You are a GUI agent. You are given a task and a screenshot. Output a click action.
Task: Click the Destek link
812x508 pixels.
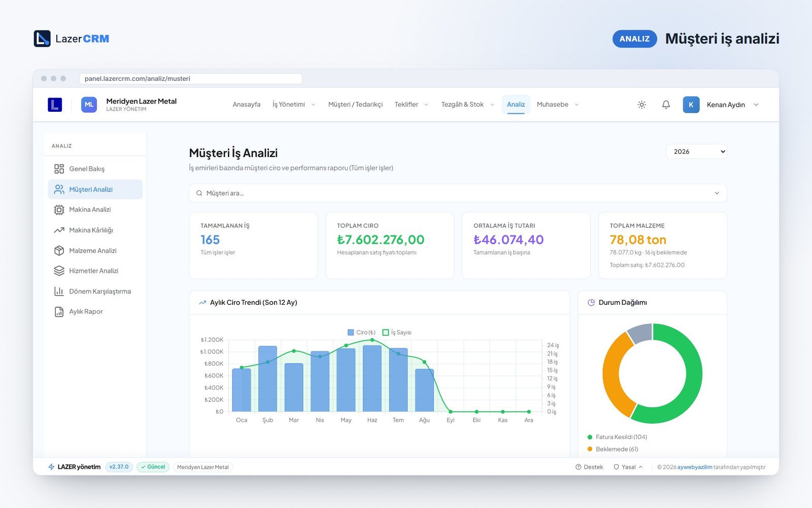pyautogui.click(x=589, y=467)
